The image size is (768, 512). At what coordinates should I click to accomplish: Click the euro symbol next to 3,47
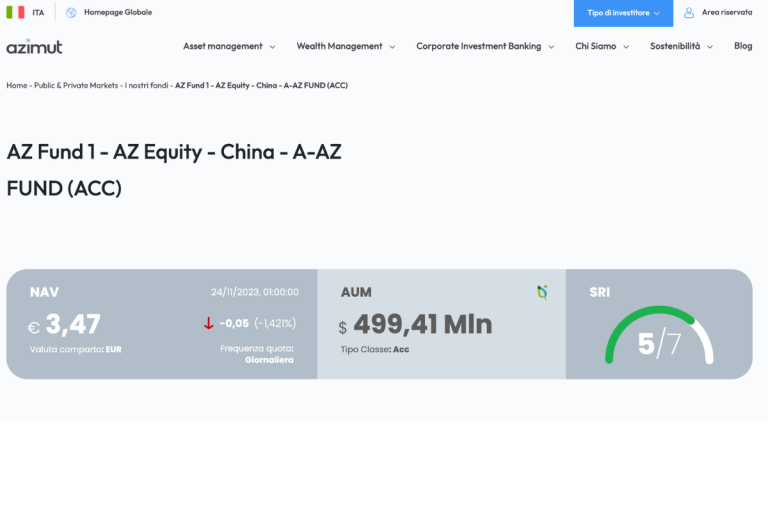pos(33,327)
